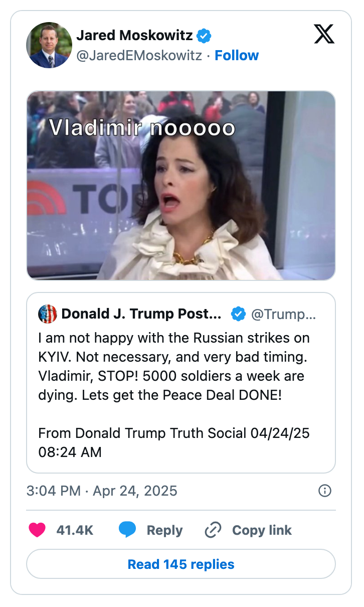
Task: Expand replies via Read 145 replies
Action: [x=181, y=564]
